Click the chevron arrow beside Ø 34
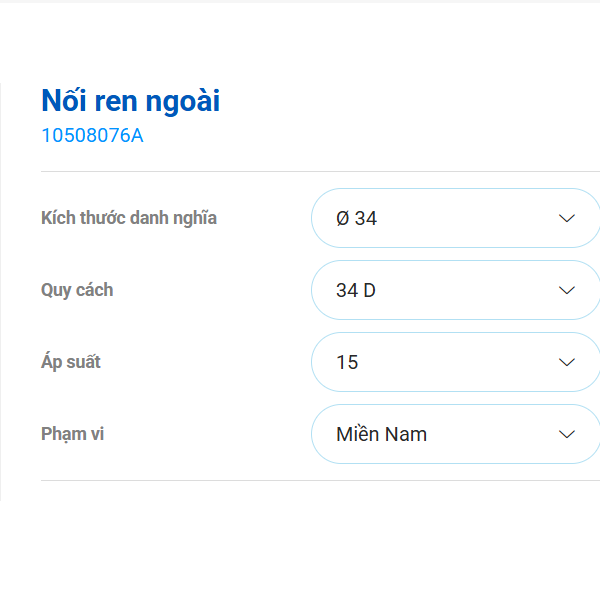600x600 pixels. (x=567, y=218)
